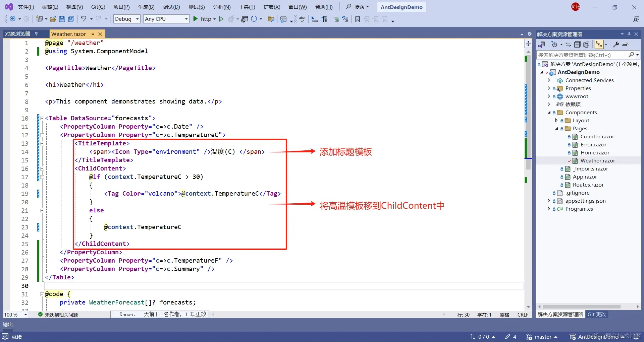This screenshot has width=644, height=342.
Task: Toggle auto-hide pin of Solution Explorer panel
Action: click(x=629, y=34)
